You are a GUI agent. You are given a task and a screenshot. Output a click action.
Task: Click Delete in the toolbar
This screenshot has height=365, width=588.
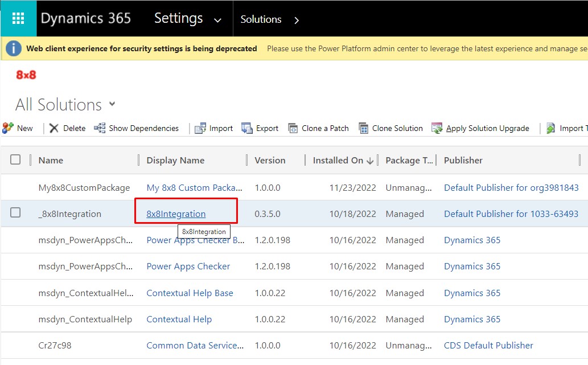coord(74,128)
